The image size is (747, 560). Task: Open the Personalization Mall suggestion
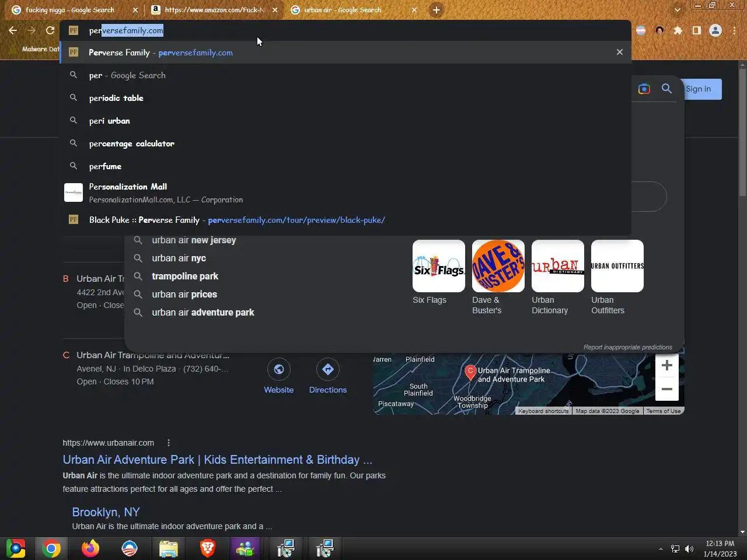345,193
